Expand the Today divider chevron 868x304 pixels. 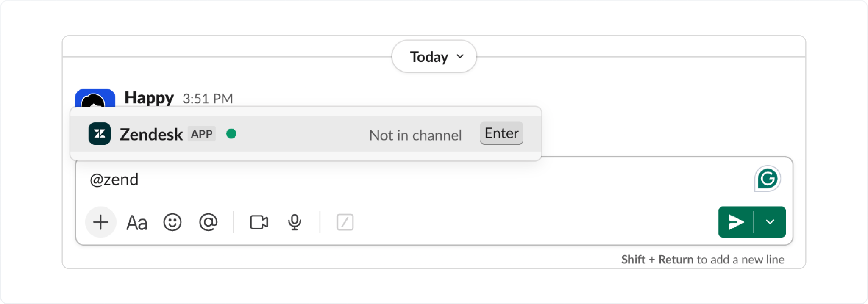(460, 57)
